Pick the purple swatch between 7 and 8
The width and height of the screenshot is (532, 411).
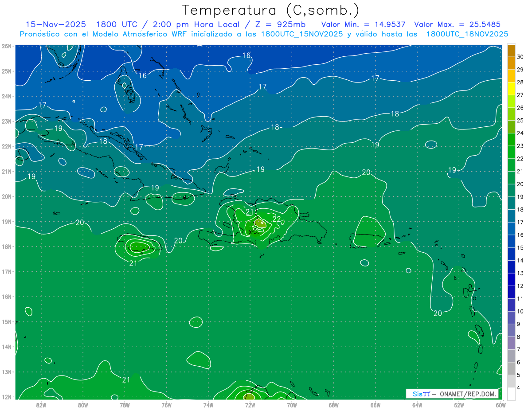511,343
